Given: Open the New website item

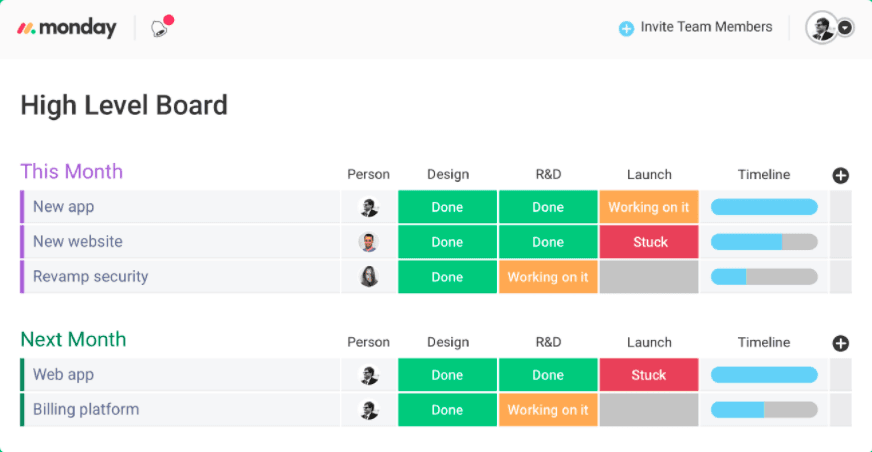Looking at the screenshot, I should [x=78, y=242].
